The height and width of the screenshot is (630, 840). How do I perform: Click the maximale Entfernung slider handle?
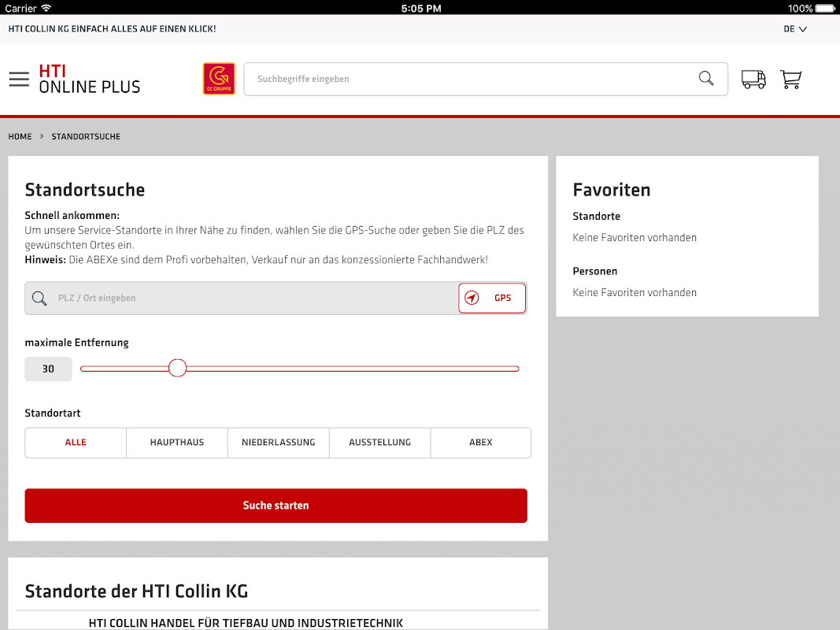[177, 368]
